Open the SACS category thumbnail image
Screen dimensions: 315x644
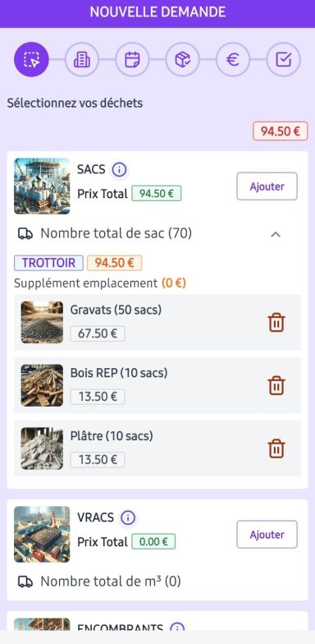click(x=42, y=186)
